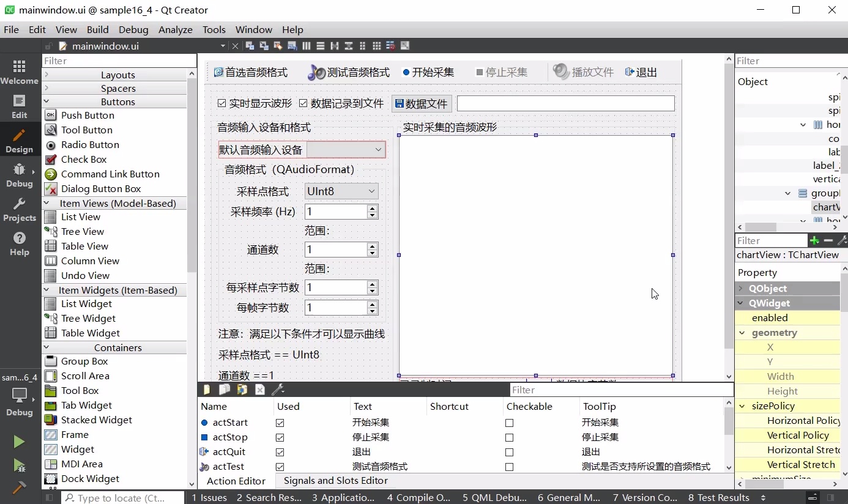
Task: Toggle Checkable checkbox for actStart row
Action: pos(509,423)
